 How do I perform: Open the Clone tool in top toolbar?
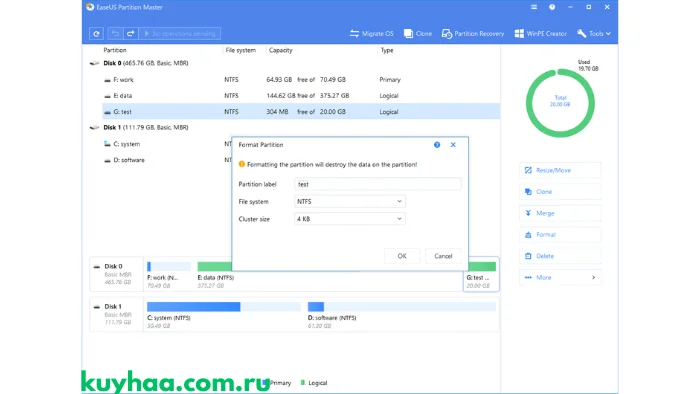(418, 33)
